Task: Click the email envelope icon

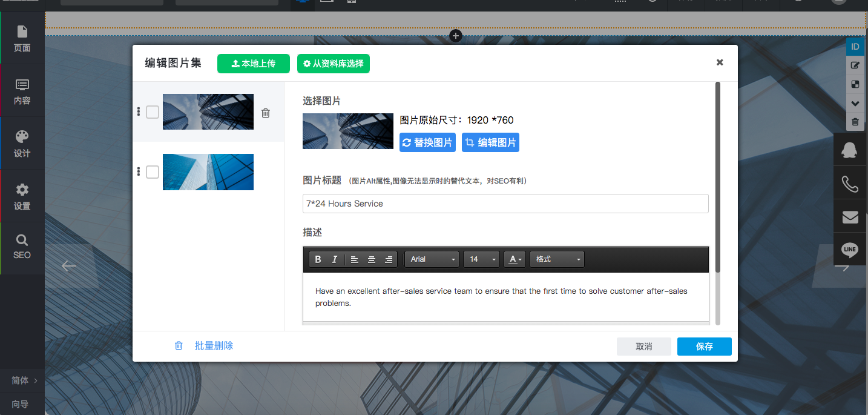Action: click(850, 216)
